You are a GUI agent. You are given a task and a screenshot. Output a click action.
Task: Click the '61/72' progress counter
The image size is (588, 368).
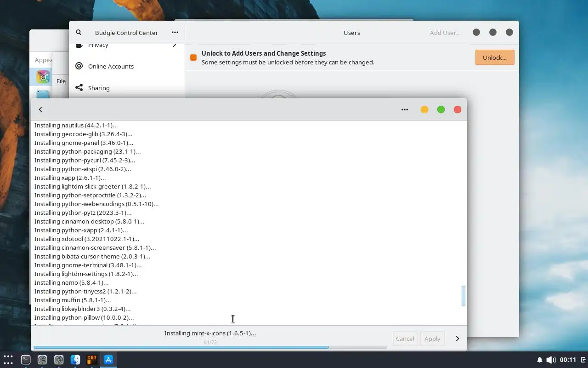[210, 342]
